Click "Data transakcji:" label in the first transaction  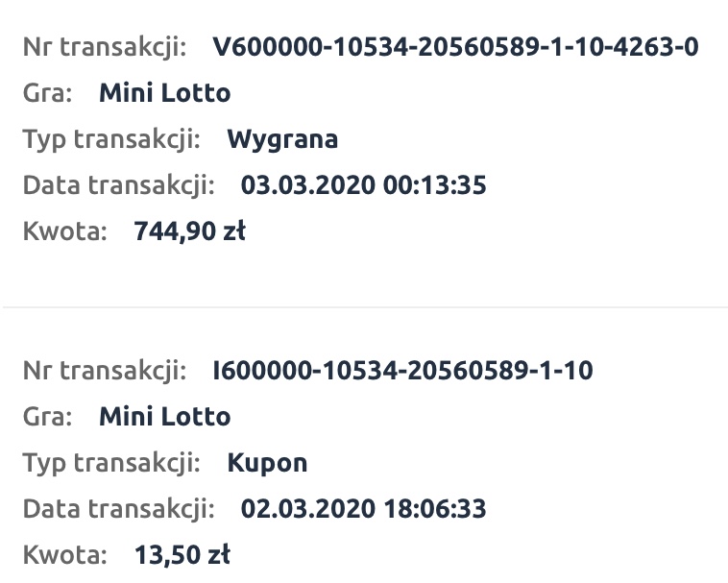click(x=118, y=185)
